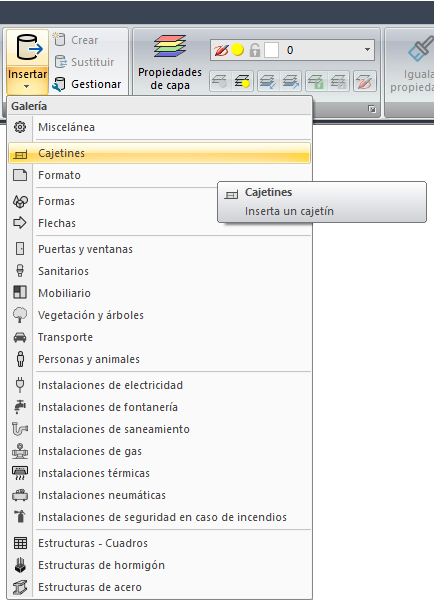Screen dimensions: 434x606
Task: Select Instalaciones de seguridad en caso de incendios
Action: [159, 517]
